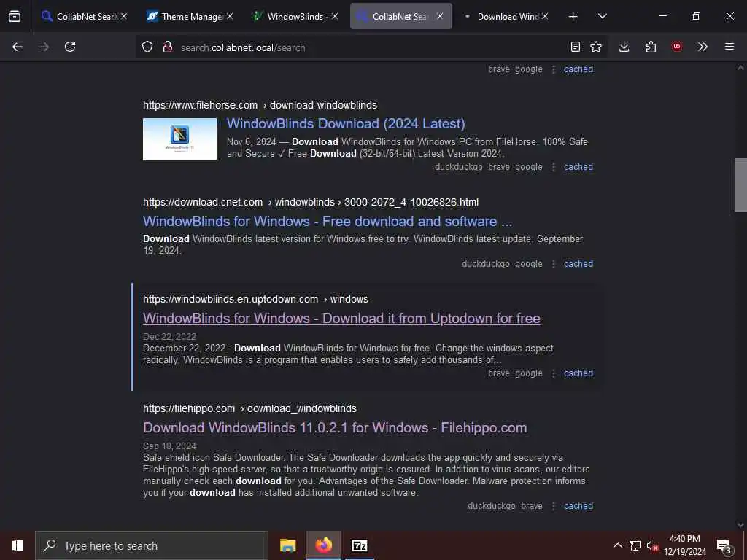Open cached link of topmost partial result
The width and height of the screenshot is (747, 560).
(578, 69)
